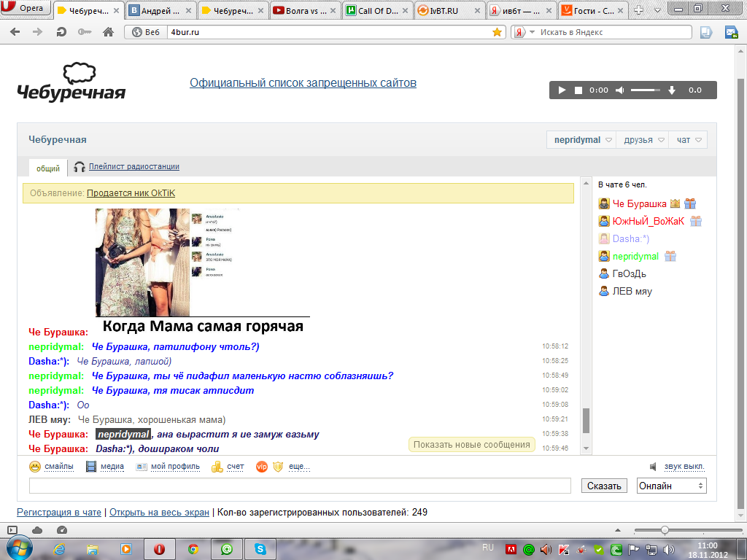Click the 4bur.ru address bar
The image size is (747, 560).
tap(329, 32)
